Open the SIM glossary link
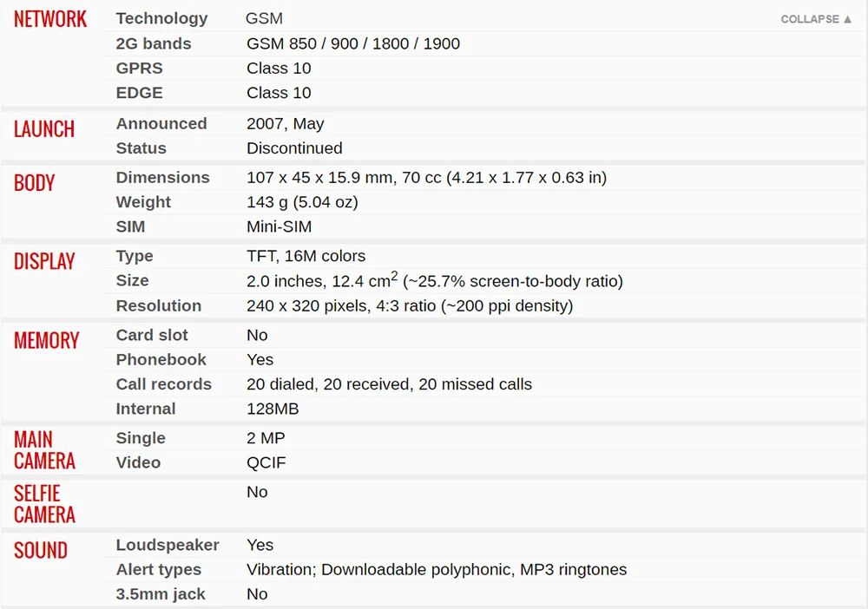Image resolution: width=868 pixels, height=609 pixels. click(131, 226)
